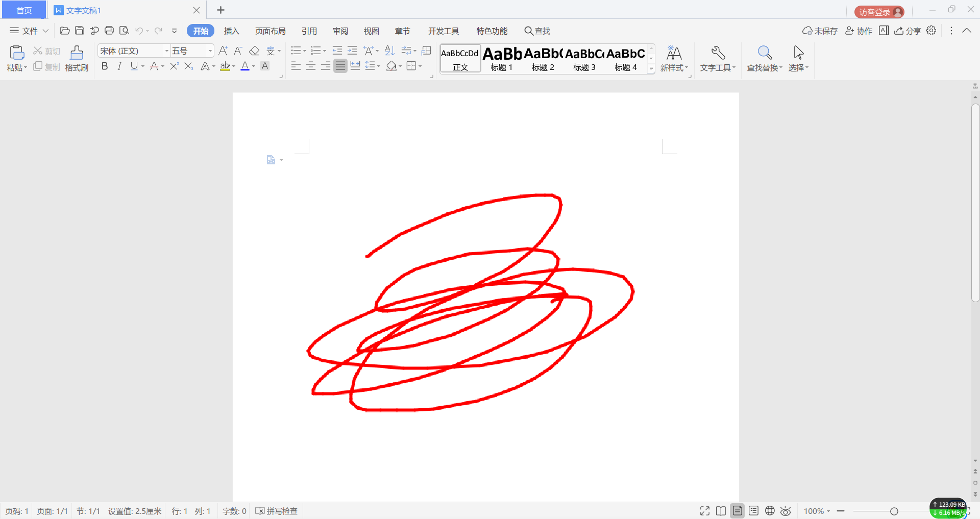
Task: Enable eye protection mode in status bar
Action: click(x=786, y=511)
